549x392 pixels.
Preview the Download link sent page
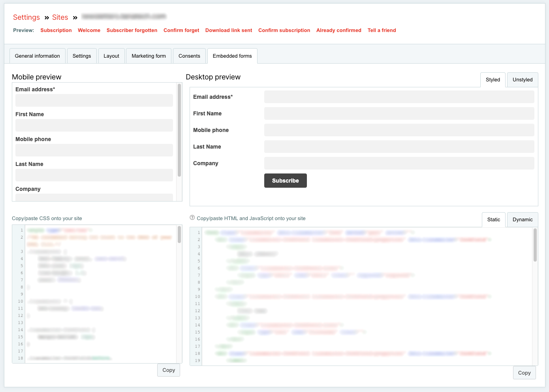[x=229, y=30]
